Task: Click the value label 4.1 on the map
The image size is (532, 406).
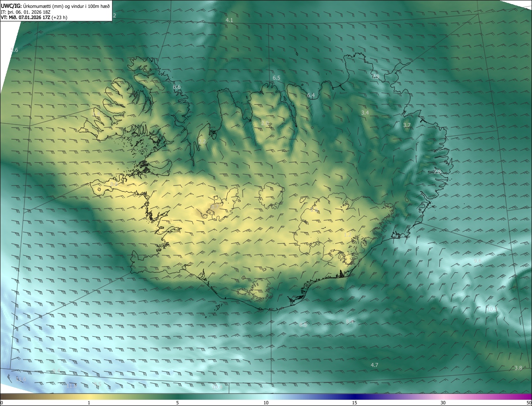Action: click(229, 20)
